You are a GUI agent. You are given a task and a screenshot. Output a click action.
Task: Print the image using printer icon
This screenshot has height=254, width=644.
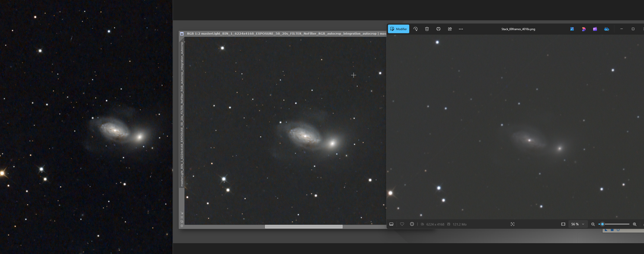pyautogui.click(x=438, y=29)
